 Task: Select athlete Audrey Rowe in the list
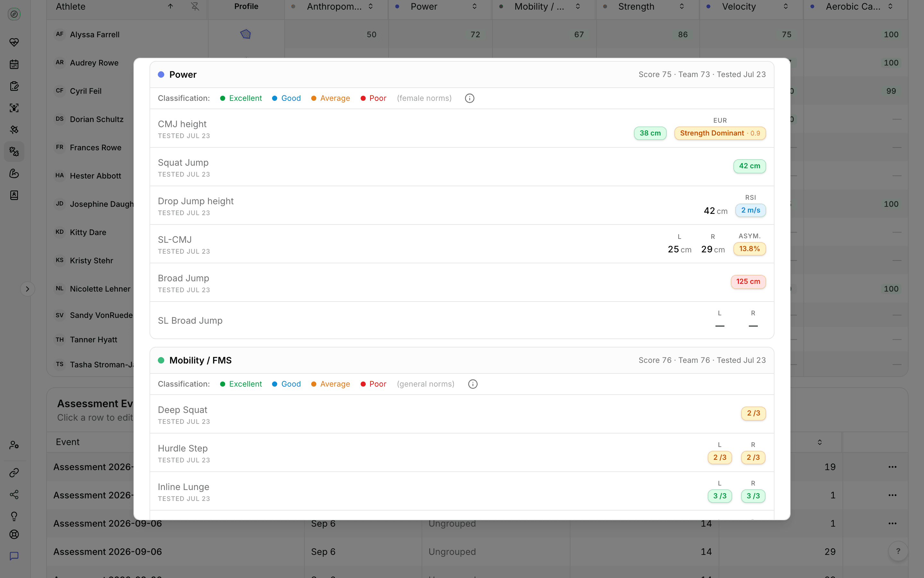[x=94, y=63]
